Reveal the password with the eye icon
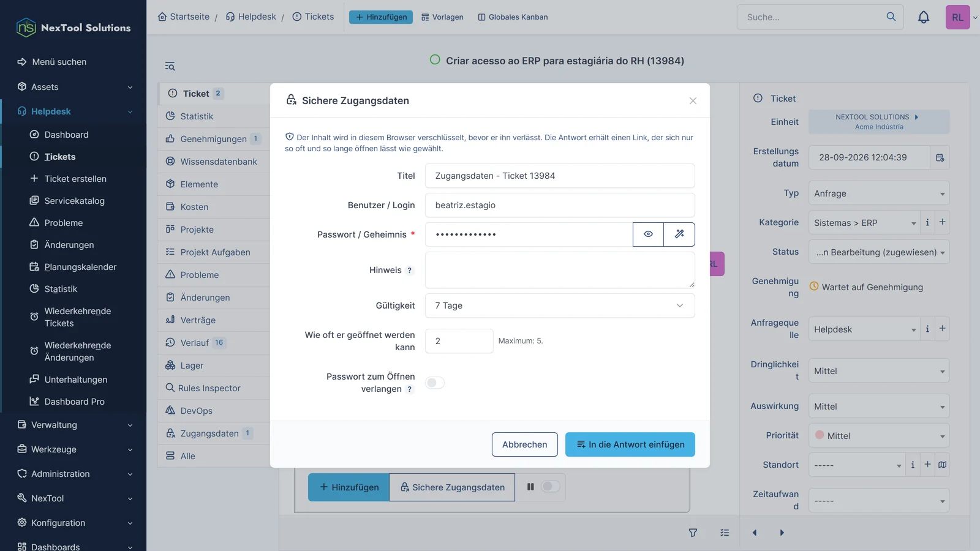The width and height of the screenshot is (980, 551). (648, 234)
